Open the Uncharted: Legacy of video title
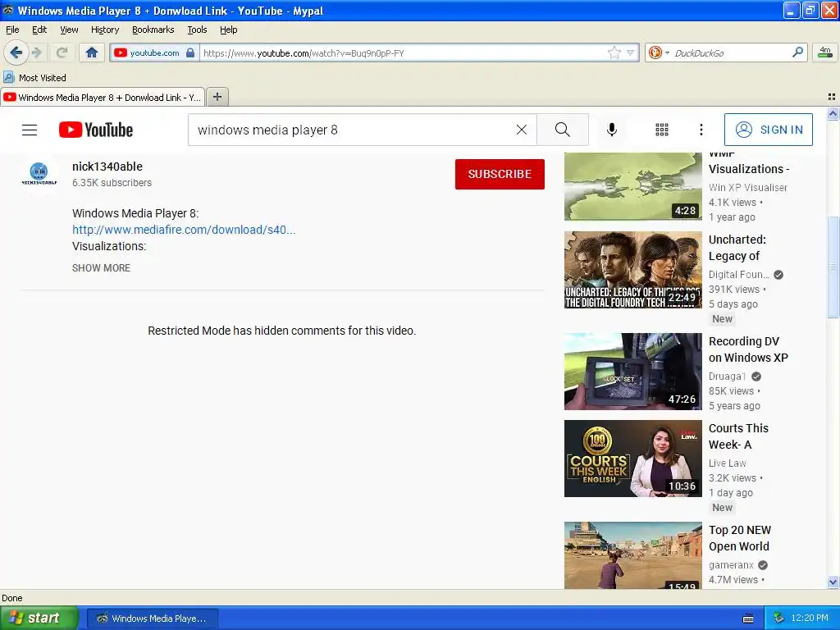Viewport: 840px width, 630px height. coord(737,248)
